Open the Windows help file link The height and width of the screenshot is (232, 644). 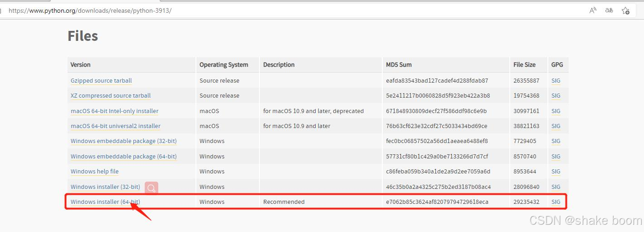pyautogui.click(x=95, y=172)
